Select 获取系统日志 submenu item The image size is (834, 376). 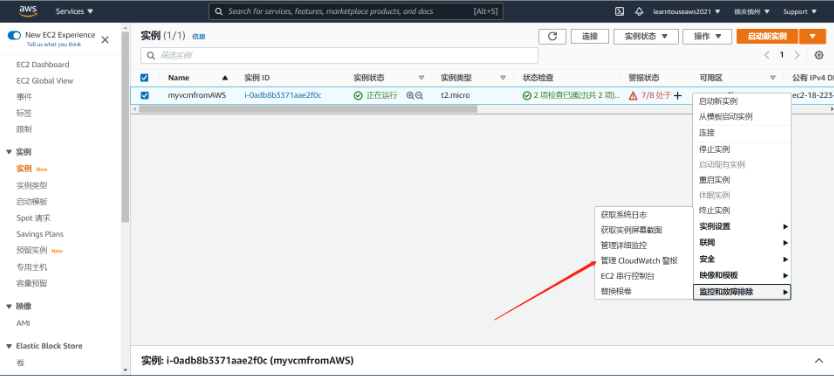pyautogui.click(x=624, y=215)
